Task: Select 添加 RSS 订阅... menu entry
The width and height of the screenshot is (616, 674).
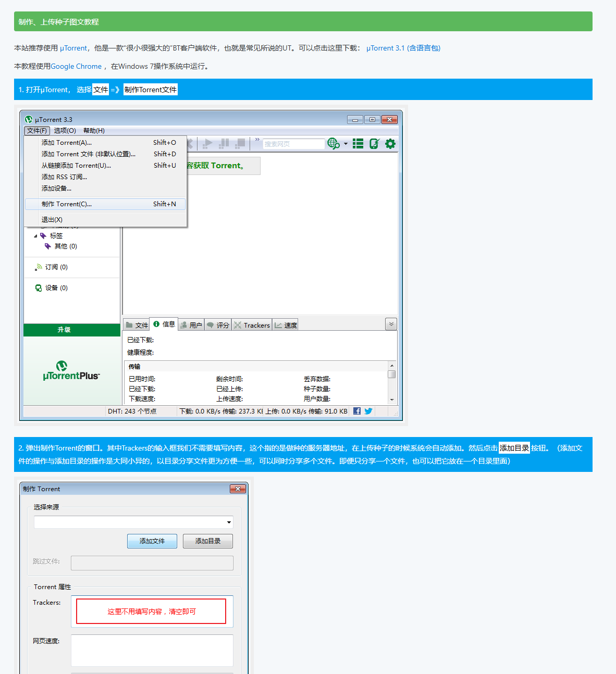Action: pyautogui.click(x=105, y=177)
